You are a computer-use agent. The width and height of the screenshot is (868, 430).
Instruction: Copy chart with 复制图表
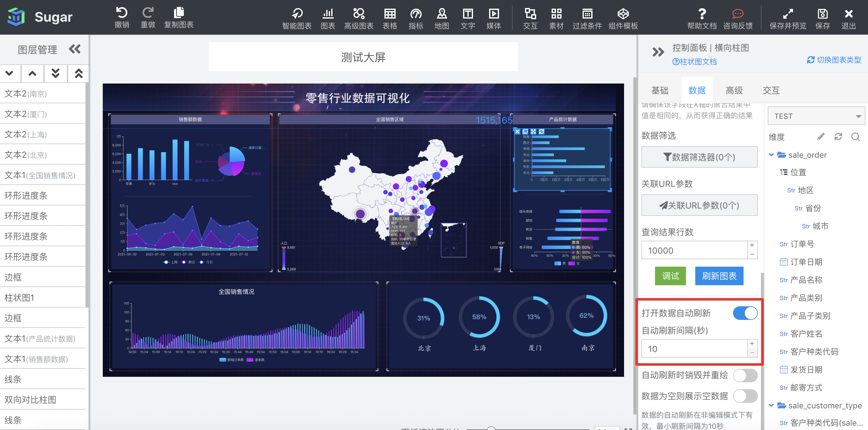[x=179, y=18]
